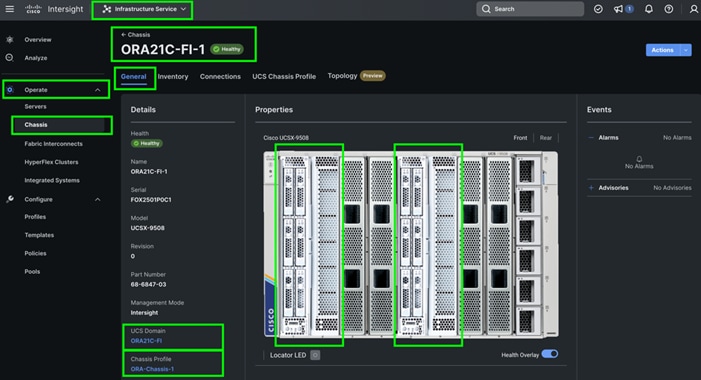701x380 pixels.
Task: Click the Healthy status under Health details
Action: 147,144
